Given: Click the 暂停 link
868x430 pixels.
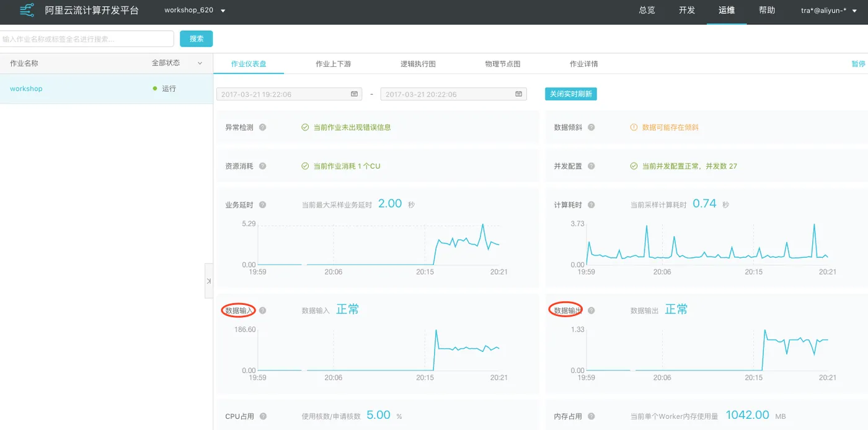Looking at the screenshot, I should (858, 64).
